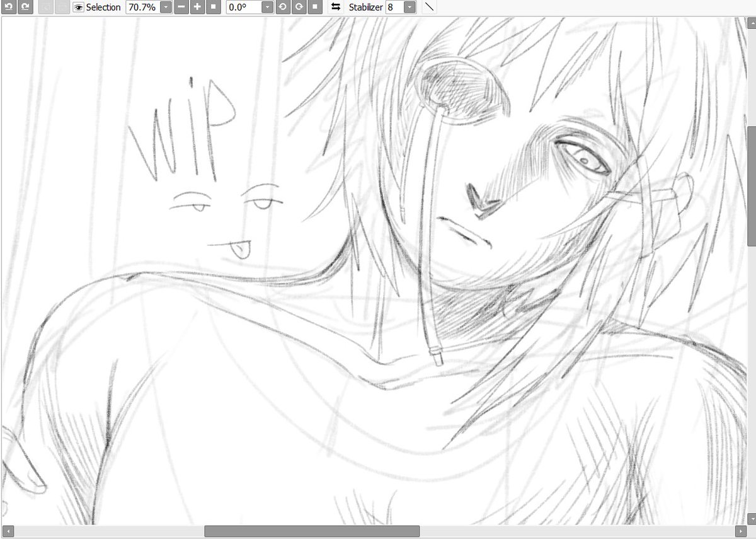Toggle the straight line drawing mode icon
Screen dimensions: 756x539
[x=428, y=8]
